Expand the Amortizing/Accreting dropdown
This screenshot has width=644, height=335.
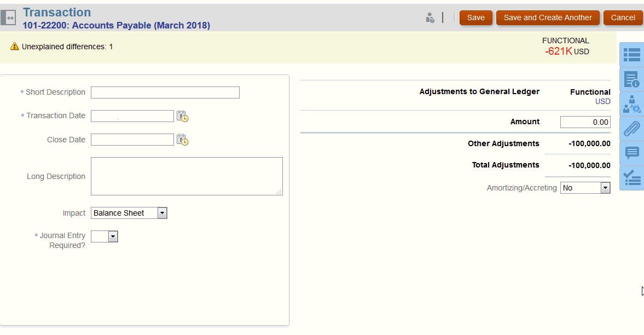pyautogui.click(x=605, y=188)
